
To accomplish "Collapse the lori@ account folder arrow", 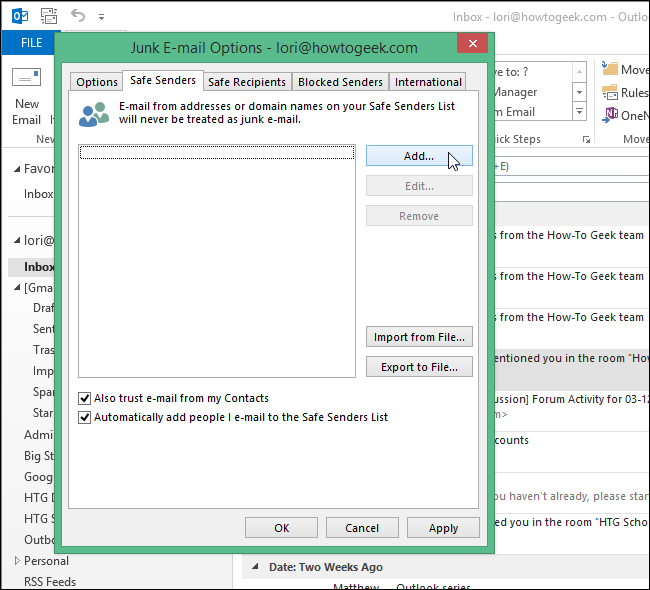I will 17,240.
